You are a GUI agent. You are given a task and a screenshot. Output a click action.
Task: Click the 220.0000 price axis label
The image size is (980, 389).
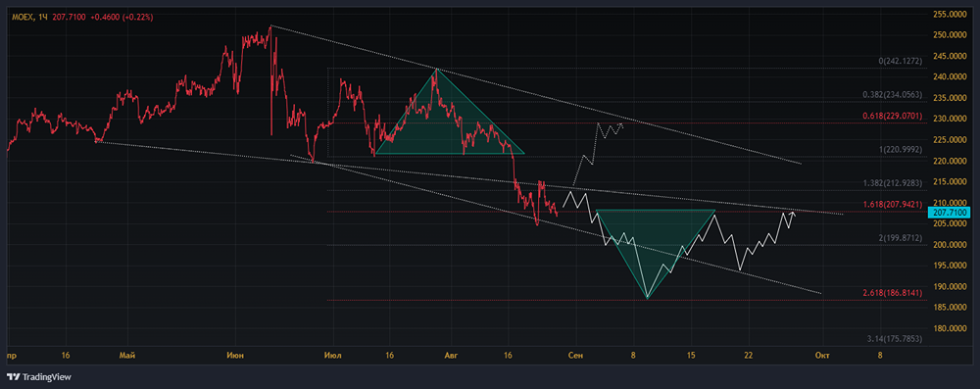pyautogui.click(x=950, y=161)
